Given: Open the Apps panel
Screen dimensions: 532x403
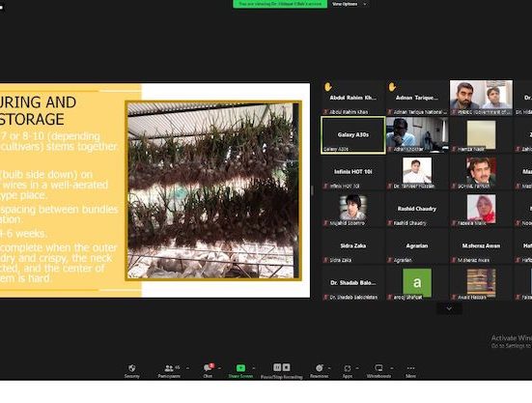Looking at the screenshot, I should [x=347, y=371].
